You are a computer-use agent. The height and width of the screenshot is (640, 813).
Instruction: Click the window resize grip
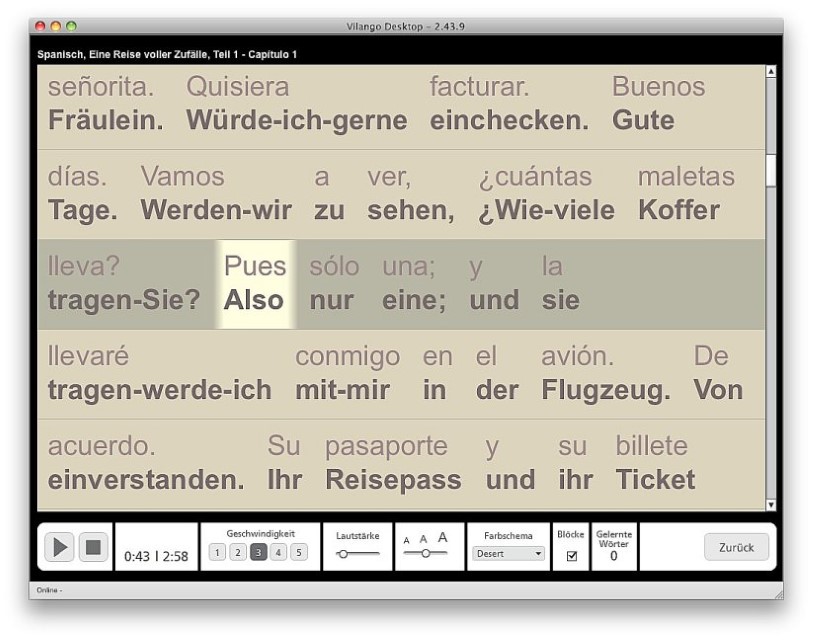tap(779, 594)
